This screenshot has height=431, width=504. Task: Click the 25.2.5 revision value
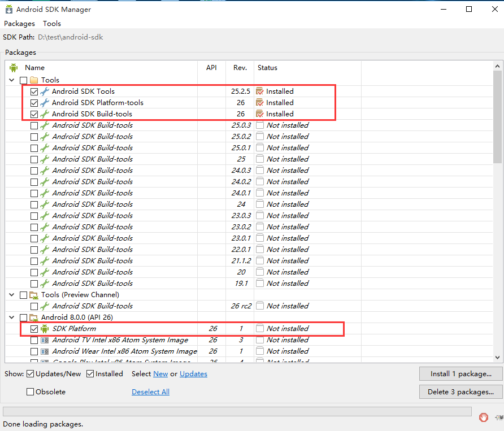click(241, 92)
